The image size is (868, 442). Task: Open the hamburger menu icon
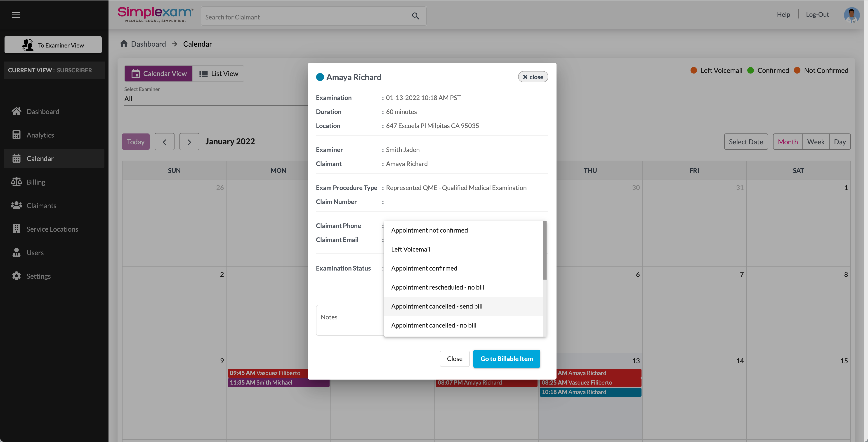point(16,15)
